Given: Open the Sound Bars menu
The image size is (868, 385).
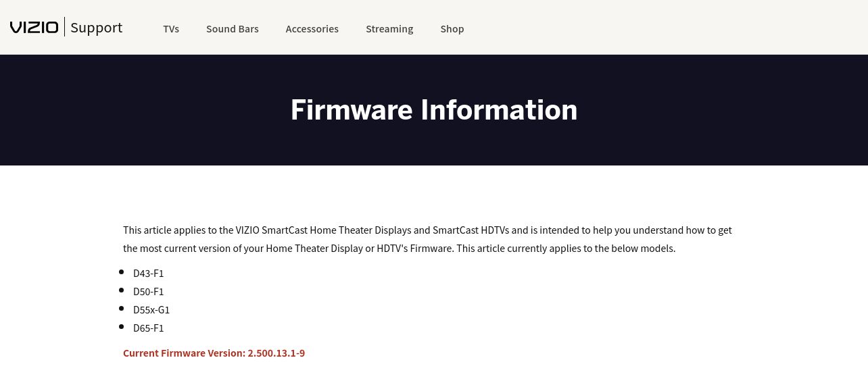Looking at the screenshot, I should (x=233, y=28).
